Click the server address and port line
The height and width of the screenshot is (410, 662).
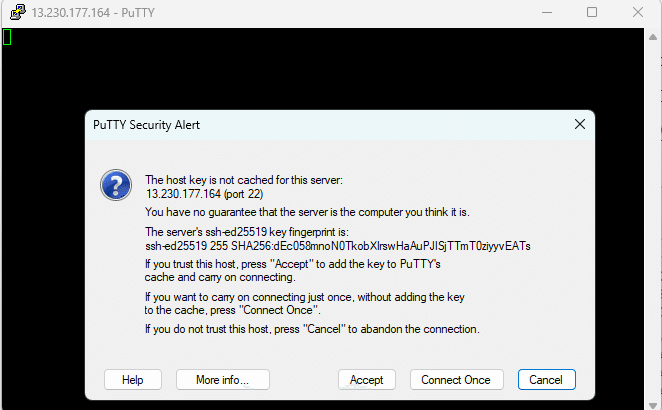click(204, 194)
